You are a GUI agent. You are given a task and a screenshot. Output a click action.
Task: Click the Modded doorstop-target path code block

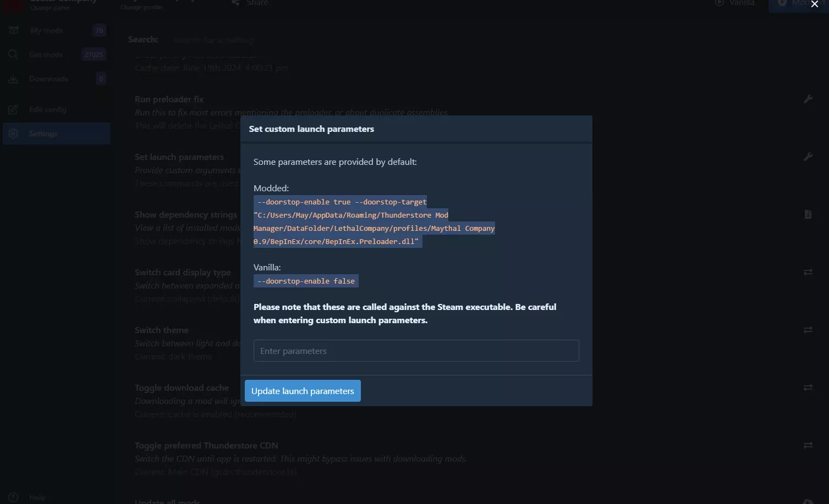click(374, 221)
